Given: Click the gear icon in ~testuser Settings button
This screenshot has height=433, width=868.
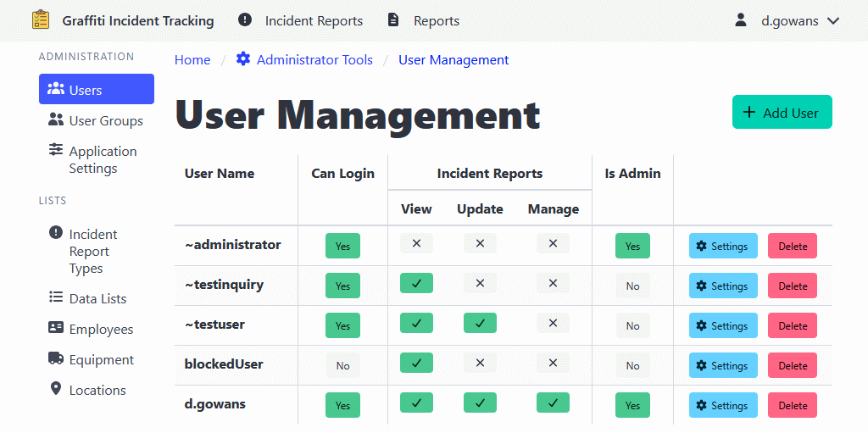Looking at the screenshot, I should [701, 325].
